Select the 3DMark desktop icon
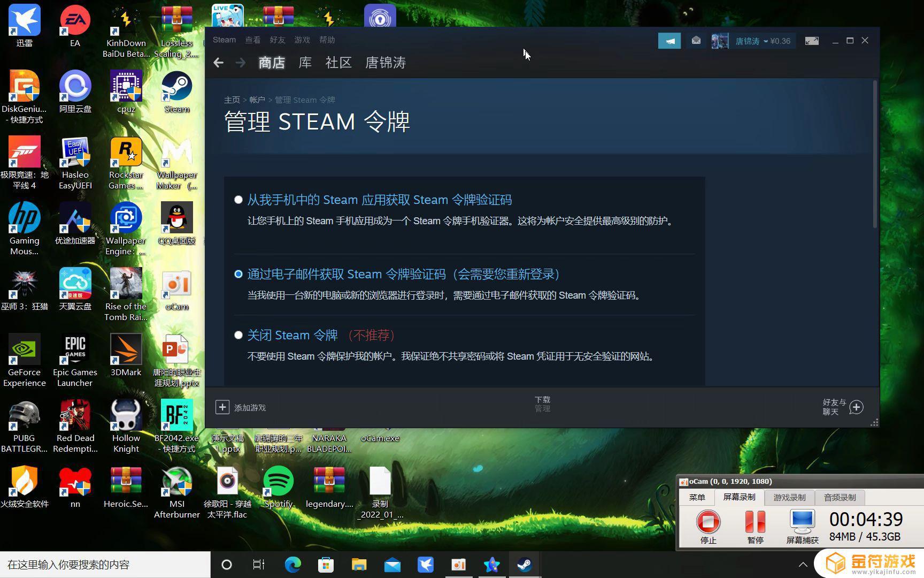The height and width of the screenshot is (578, 924). pos(126,355)
